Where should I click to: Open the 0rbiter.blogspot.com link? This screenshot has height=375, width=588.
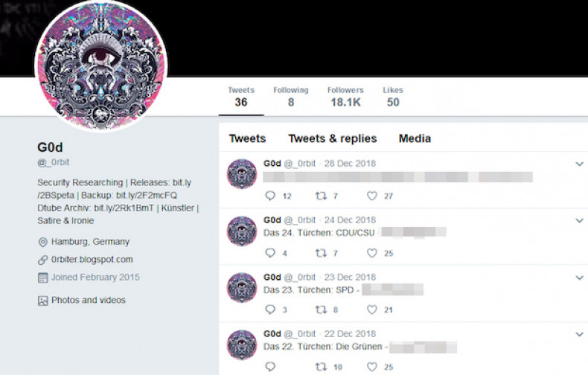pyautogui.click(x=92, y=260)
